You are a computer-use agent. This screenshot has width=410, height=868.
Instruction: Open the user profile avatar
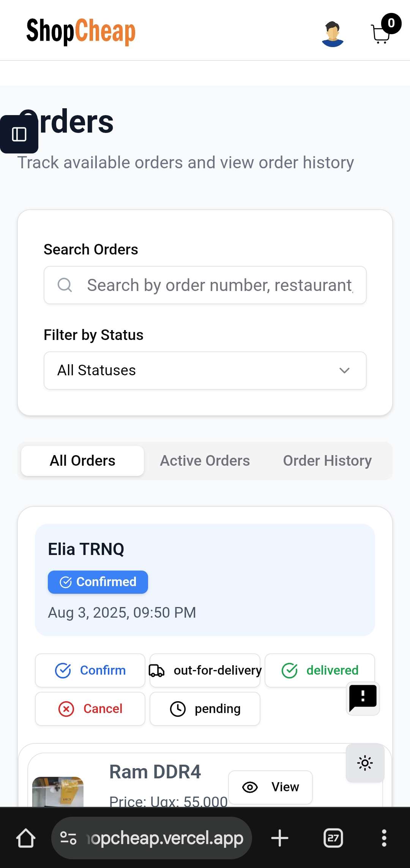tap(333, 34)
